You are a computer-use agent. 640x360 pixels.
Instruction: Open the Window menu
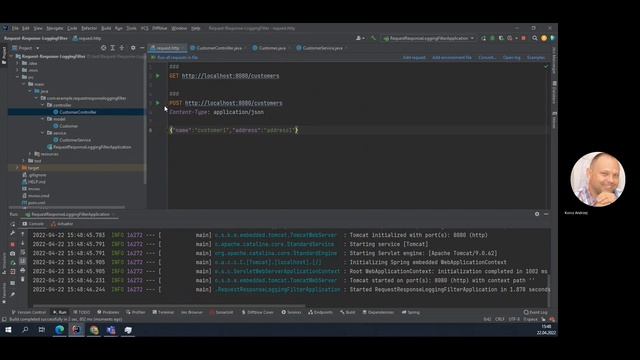pyautogui.click(x=179, y=28)
